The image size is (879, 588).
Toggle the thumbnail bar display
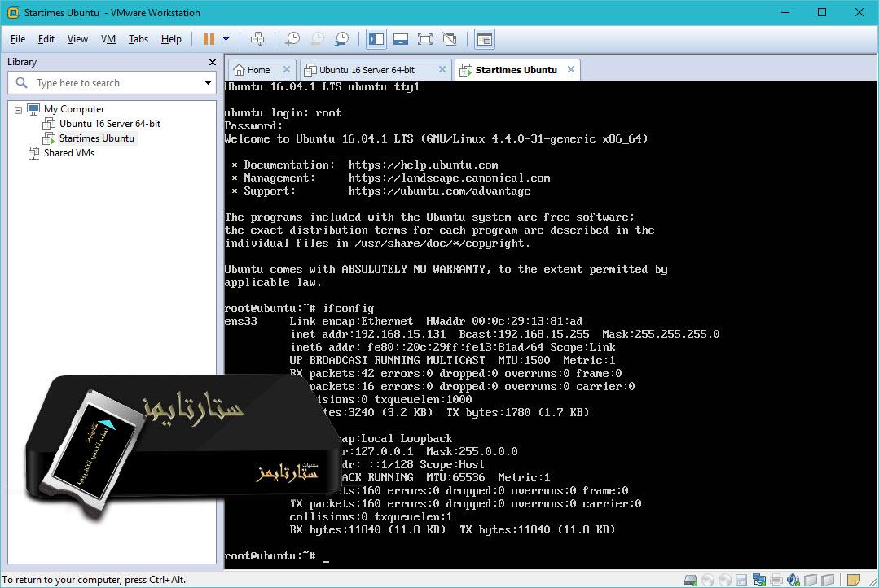pyautogui.click(x=400, y=38)
